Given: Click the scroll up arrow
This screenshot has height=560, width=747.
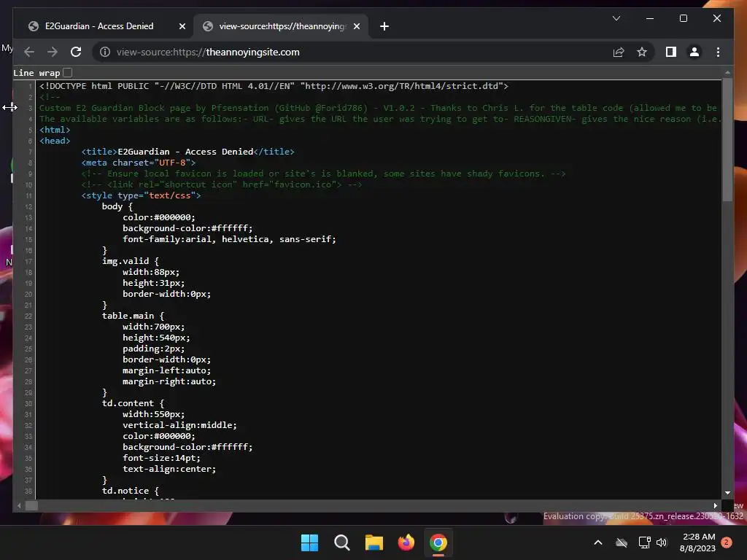Looking at the screenshot, I should 727,73.
